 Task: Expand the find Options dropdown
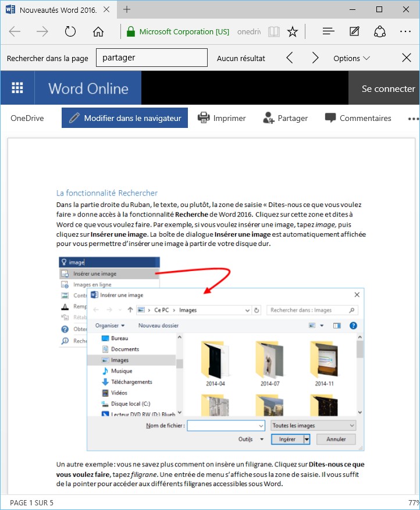(351, 58)
